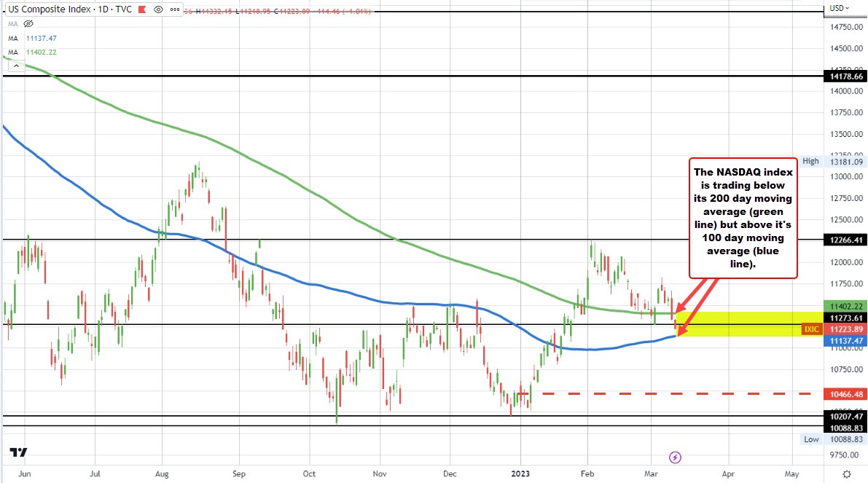Click the Mar label on time axis
This screenshot has height=483, width=868.
point(651,474)
